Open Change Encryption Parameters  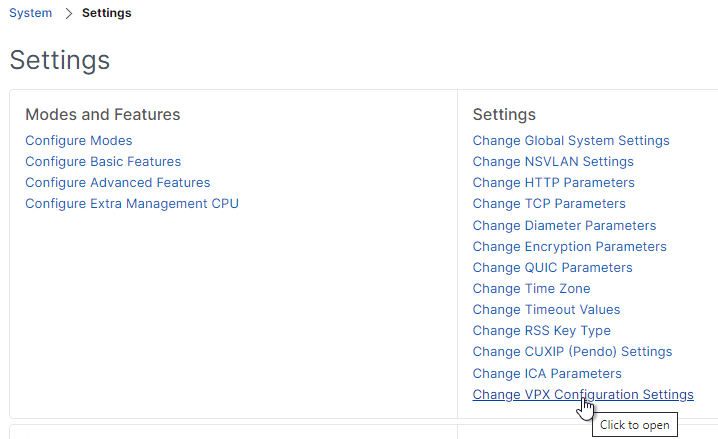[570, 247]
